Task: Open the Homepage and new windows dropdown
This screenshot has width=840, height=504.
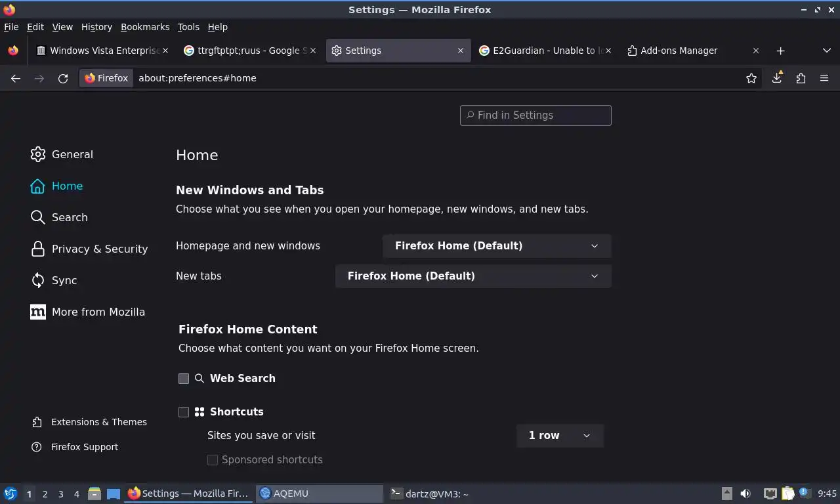Action: (x=497, y=246)
